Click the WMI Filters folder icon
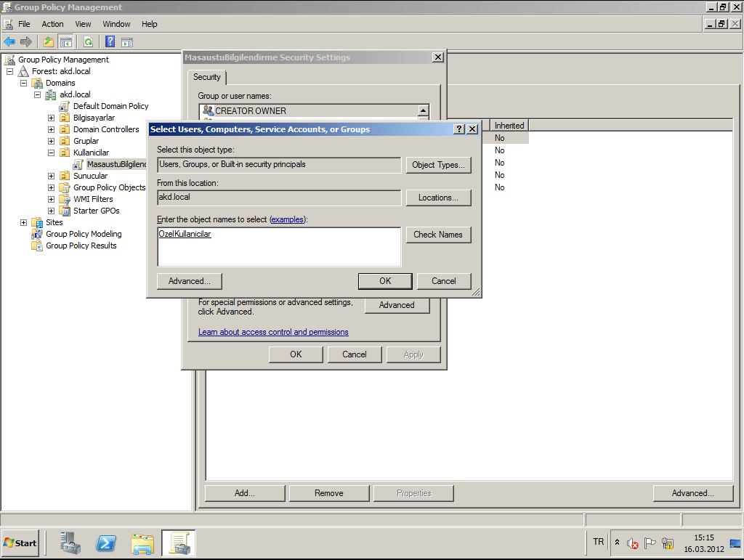 65,199
